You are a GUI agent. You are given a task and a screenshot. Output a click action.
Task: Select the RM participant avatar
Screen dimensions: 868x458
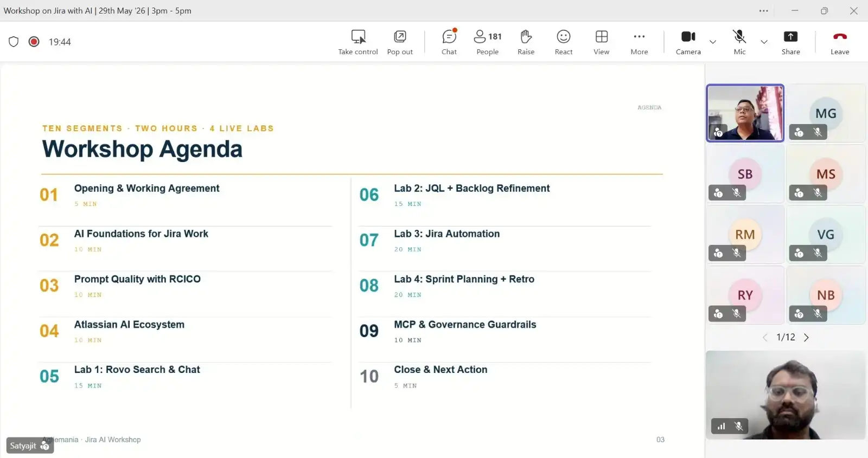[x=745, y=234]
